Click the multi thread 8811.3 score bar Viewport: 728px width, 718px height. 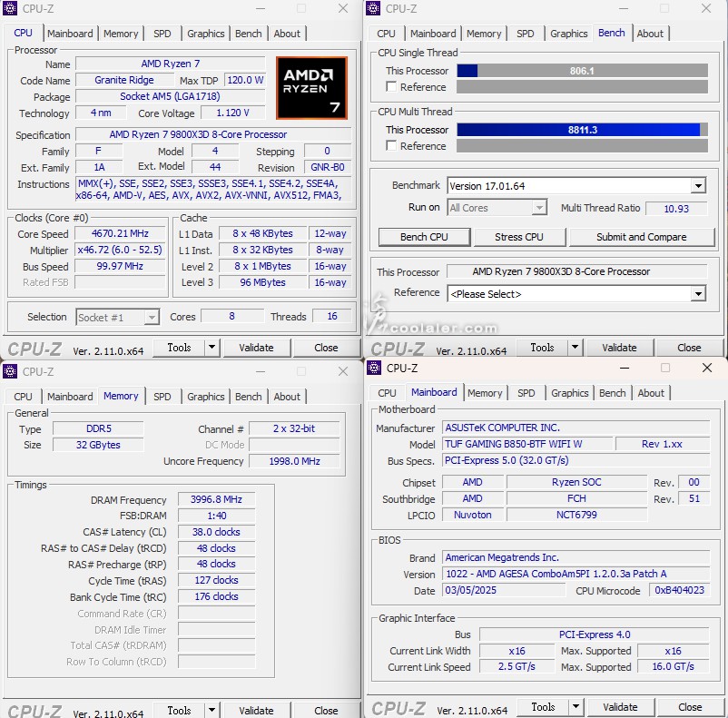(582, 130)
